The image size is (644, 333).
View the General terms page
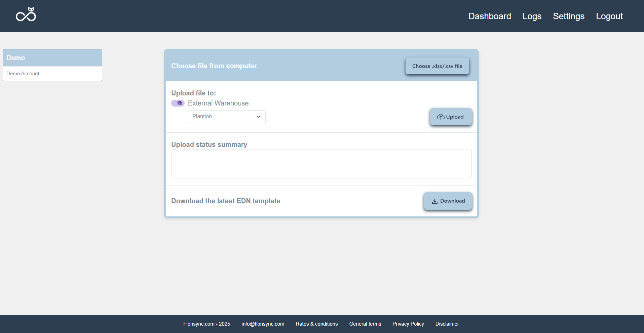(365, 324)
